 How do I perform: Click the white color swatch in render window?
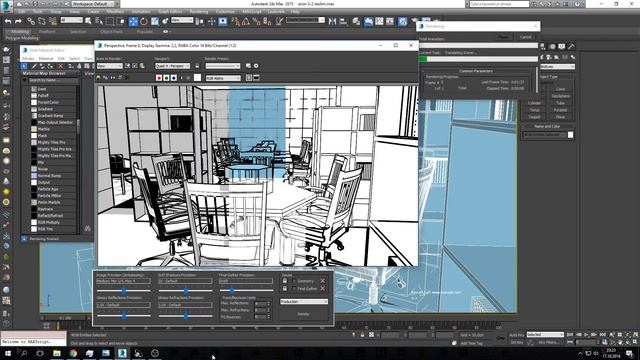pos(198,78)
